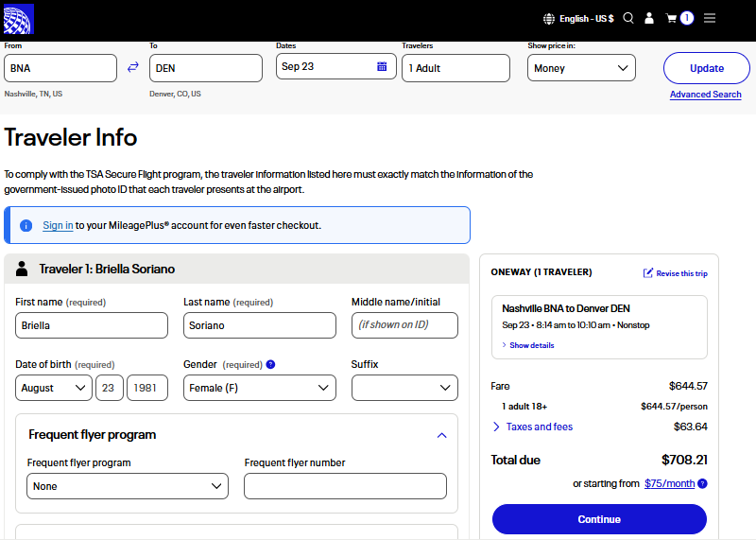Viewport: 756px width, 540px height.
Task: Open the Suffix dropdown
Action: [404, 388]
